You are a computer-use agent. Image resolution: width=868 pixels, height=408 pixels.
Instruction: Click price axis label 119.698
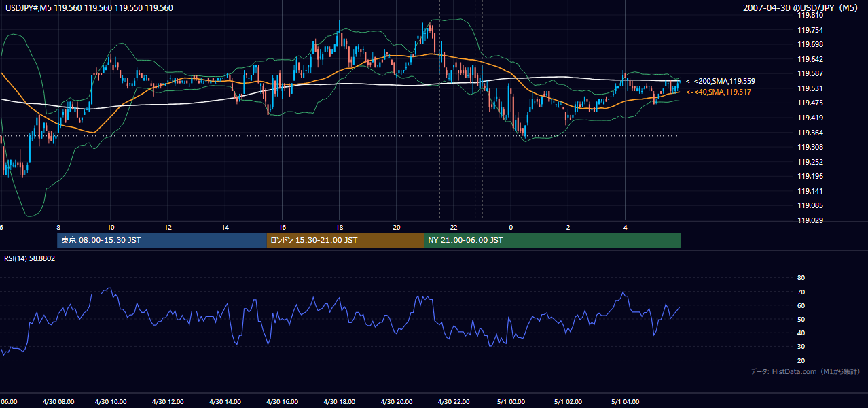point(810,44)
